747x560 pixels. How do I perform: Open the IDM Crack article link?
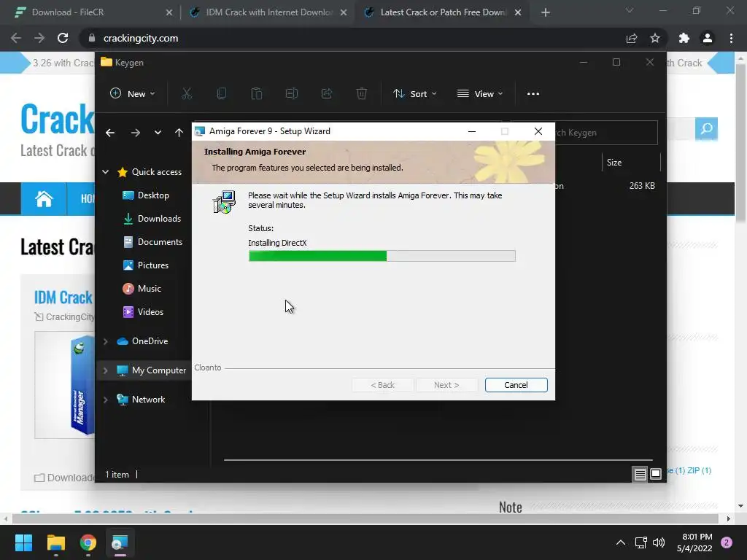point(63,297)
